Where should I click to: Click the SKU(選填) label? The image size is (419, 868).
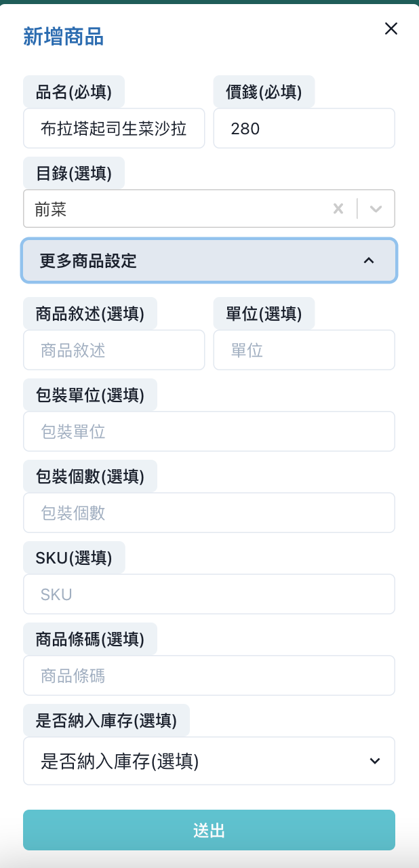74,557
